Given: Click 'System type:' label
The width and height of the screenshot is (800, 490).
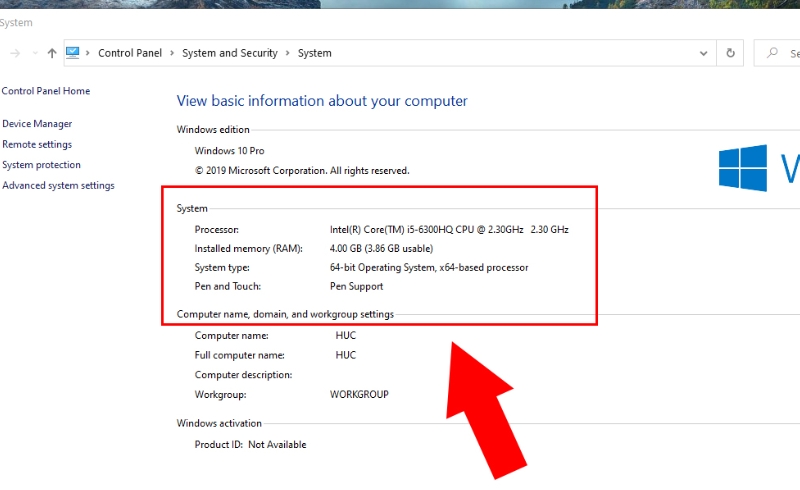Looking at the screenshot, I should pos(222,267).
